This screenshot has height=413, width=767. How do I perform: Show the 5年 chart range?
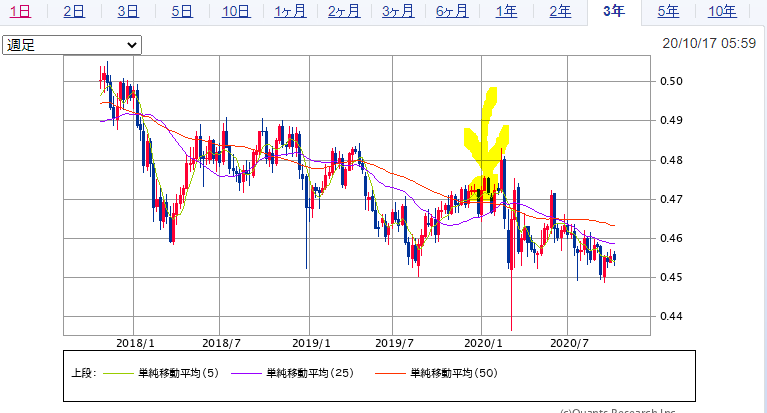point(668,11)
